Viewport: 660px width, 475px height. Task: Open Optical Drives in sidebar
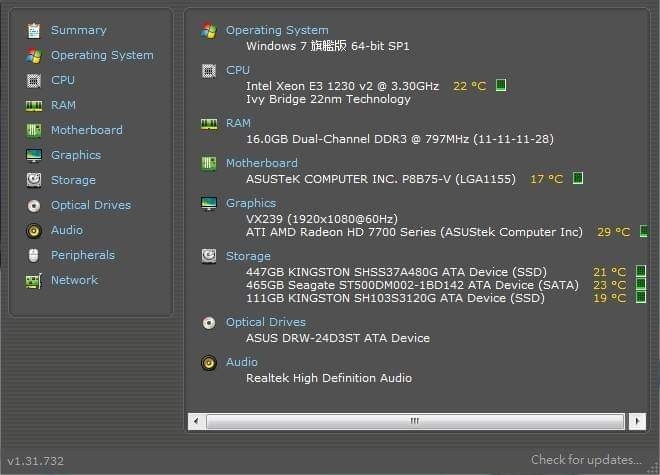click(x=91, y=205)
